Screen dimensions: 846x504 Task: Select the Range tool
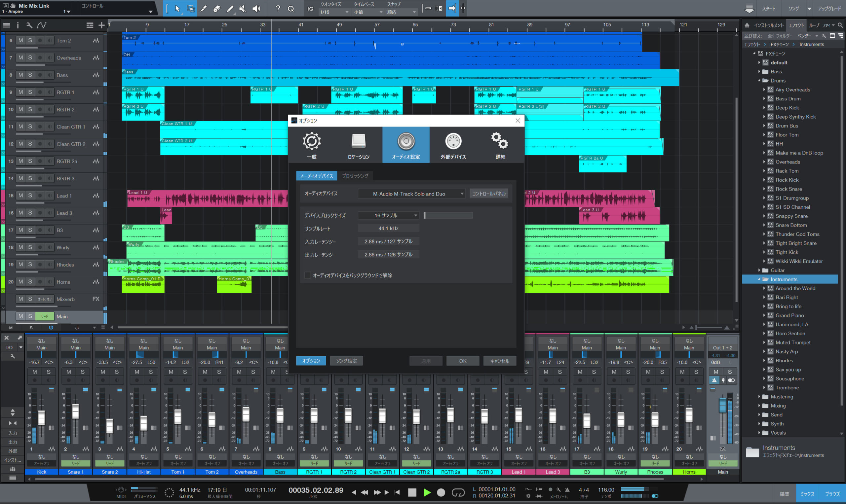pyautogui.click(x=191, y=9)
